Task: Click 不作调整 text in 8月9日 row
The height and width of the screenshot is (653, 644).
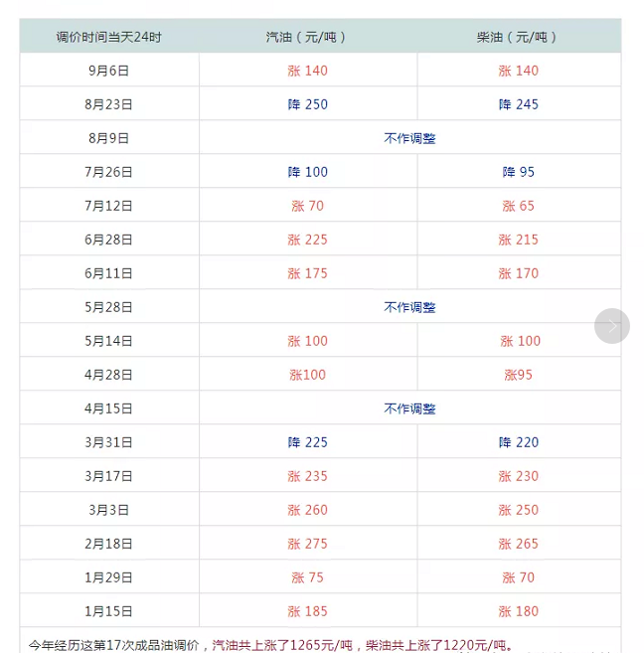Action: coord(409,138)
